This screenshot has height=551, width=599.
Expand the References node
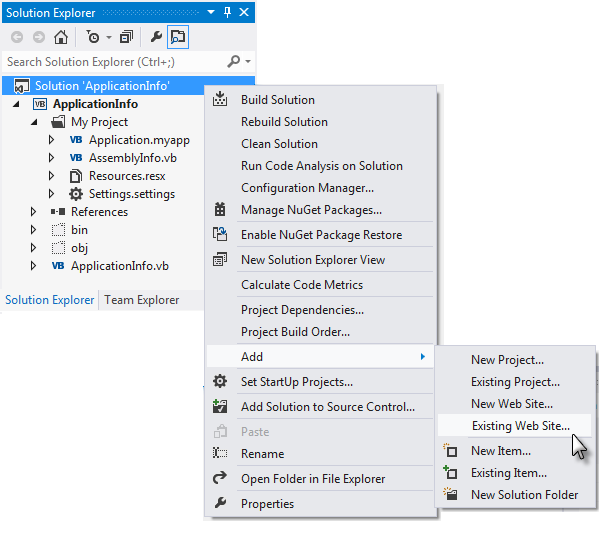[33, 212]
